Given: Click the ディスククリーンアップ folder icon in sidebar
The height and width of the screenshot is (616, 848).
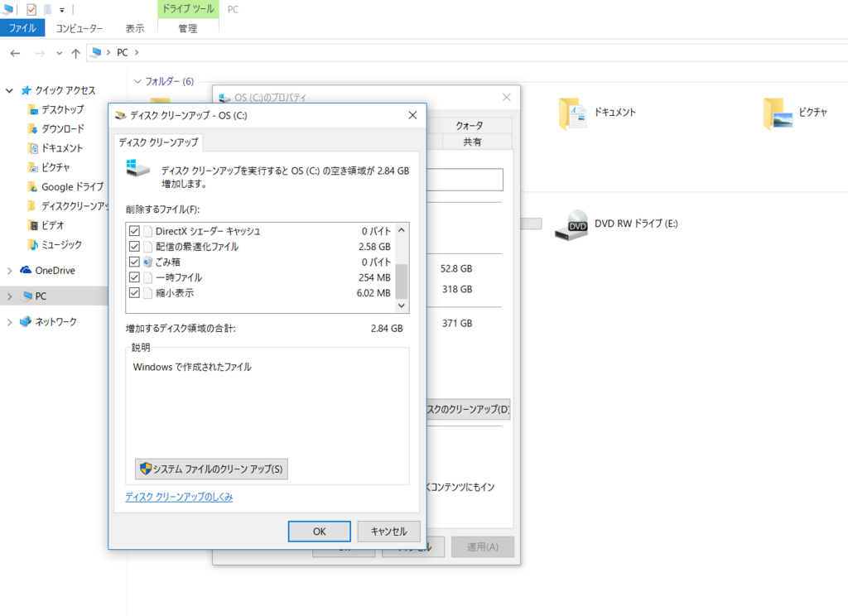Looking at the screenshot, I should 33,206.
